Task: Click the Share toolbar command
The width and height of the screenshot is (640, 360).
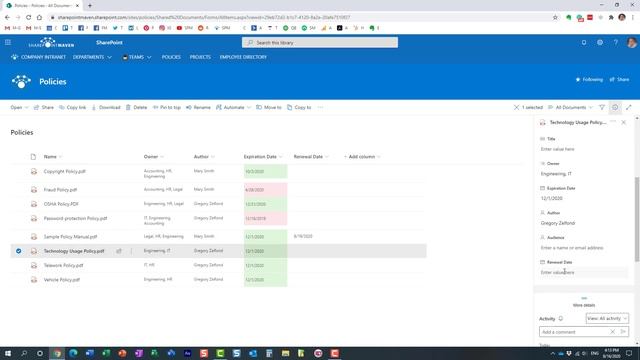Action: point(44,107)
